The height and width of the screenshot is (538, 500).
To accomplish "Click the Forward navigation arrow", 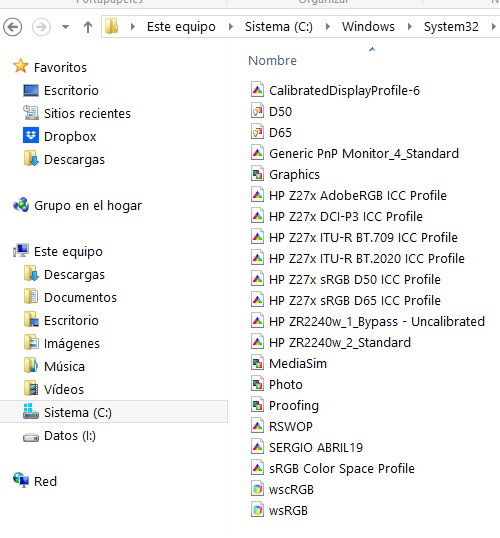I will (41, 27).
